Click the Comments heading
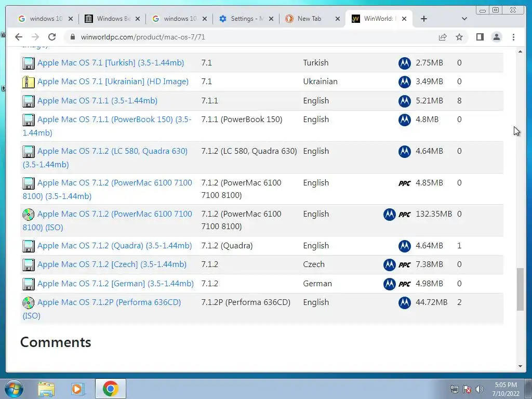 click(56, 342)
